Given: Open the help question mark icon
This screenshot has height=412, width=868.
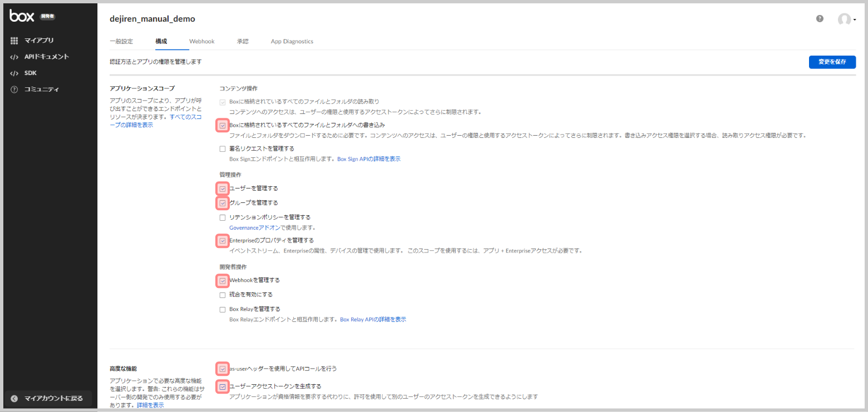Looking at the screenshot, I should pyautogui.click(x=820, y=18).
